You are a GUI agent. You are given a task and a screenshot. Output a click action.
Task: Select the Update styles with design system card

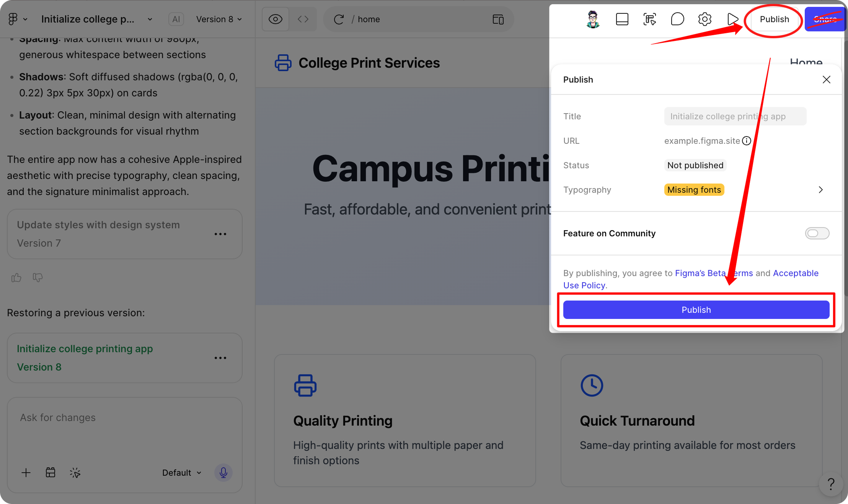[x=125, y=234]
